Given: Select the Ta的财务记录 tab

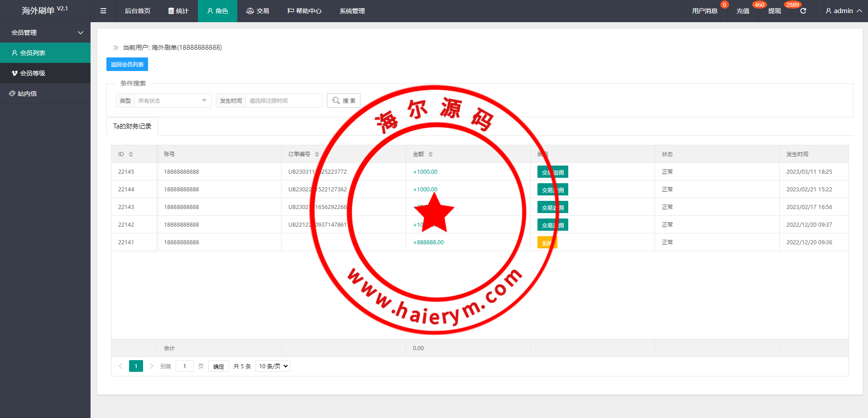Looking at the screenshot, I should [x=132, y=126].
